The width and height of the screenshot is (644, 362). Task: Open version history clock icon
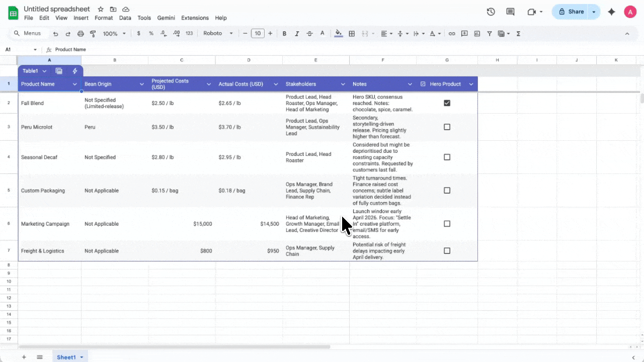point(491,11)
